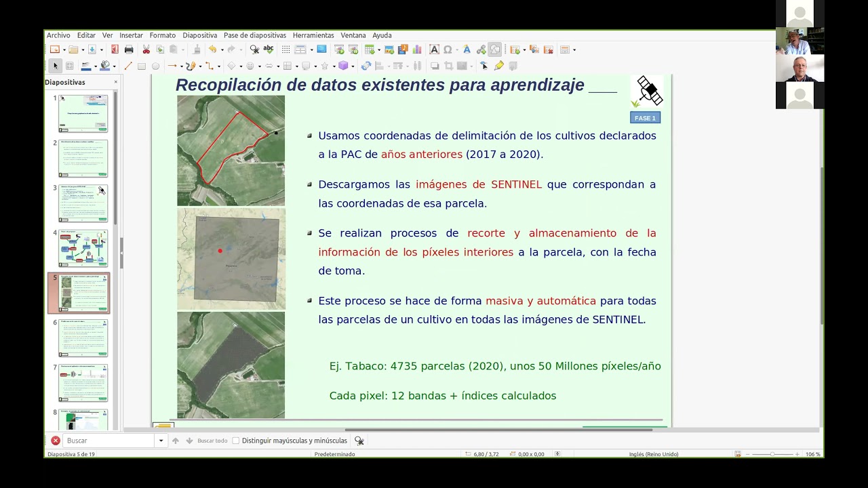Image resolution: width=868 pixels, height=488 pixels.
Task: Open the new presentation dropdown arrow
Action: [x=64, y=50]
